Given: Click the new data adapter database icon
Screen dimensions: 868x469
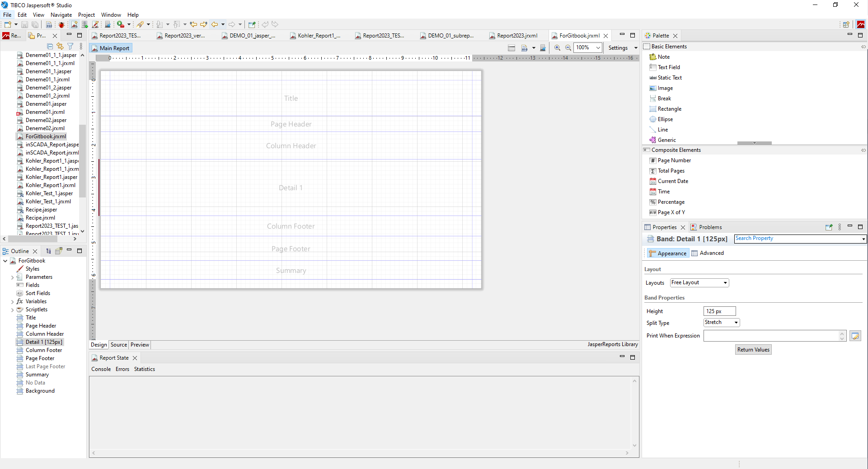Looking at the screenshot, I should pyautogui.click(x=84, y=24).
